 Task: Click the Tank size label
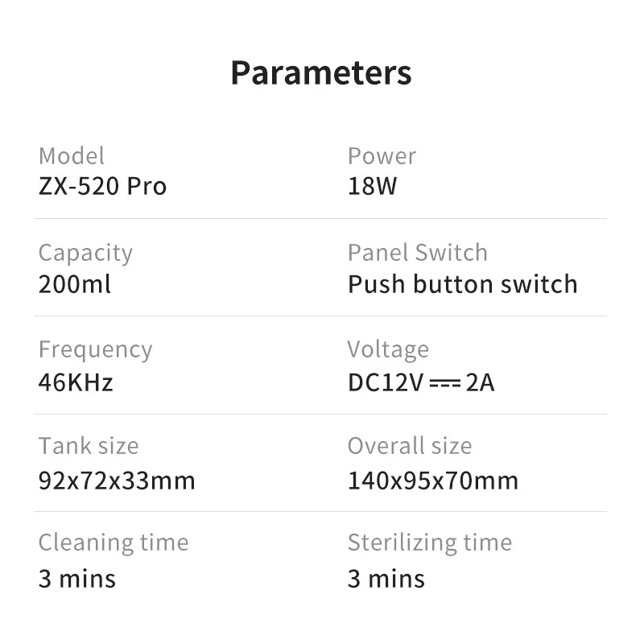(x=89, y=446)
